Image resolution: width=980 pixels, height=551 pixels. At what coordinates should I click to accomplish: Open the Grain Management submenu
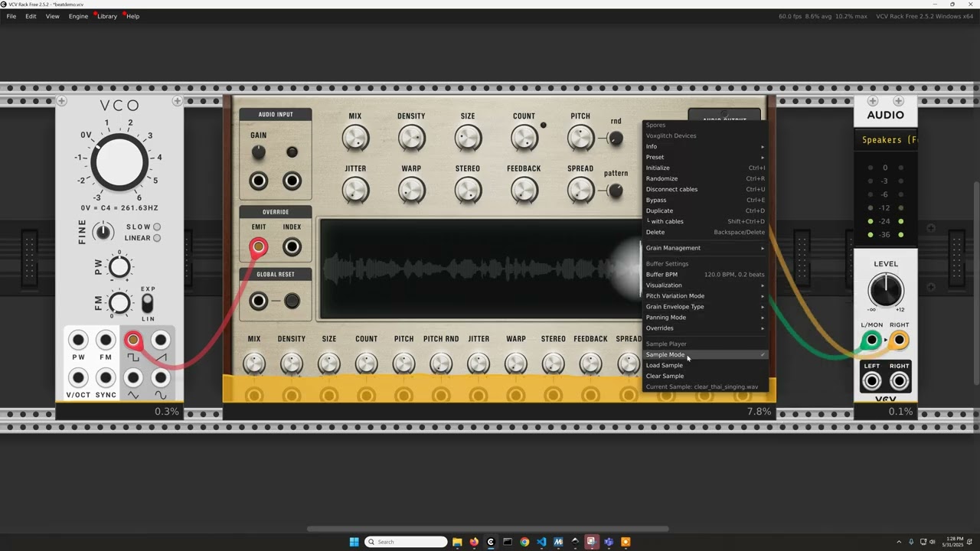click(x=704, y=248)
